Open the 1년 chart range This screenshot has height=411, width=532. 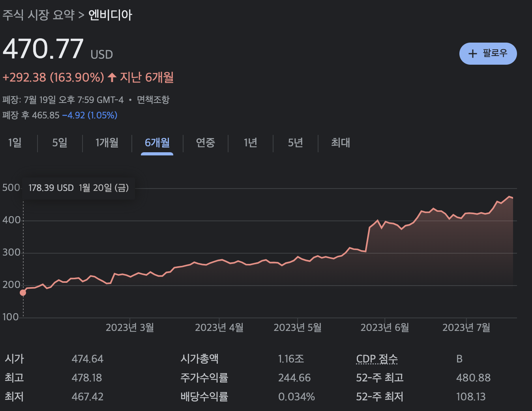point(251,142)
